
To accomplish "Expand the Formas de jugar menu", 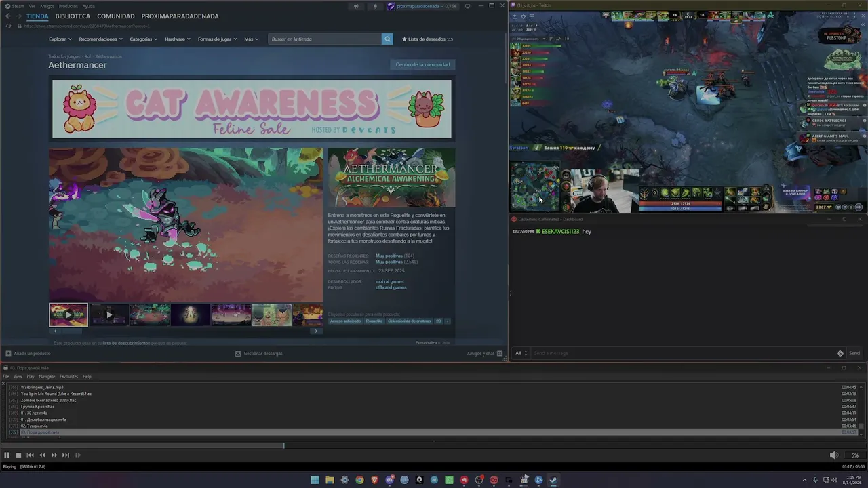I will coord(217,39).
